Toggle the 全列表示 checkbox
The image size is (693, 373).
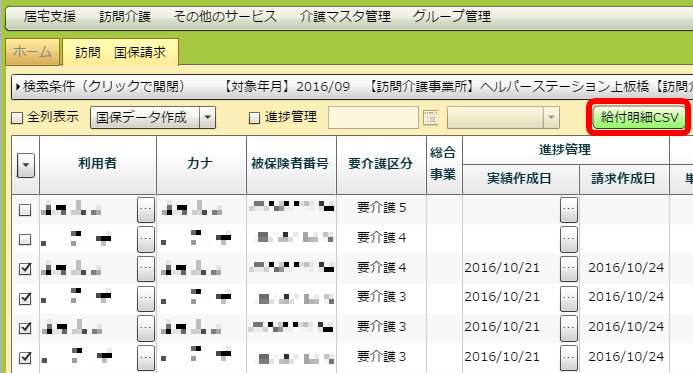17,118
